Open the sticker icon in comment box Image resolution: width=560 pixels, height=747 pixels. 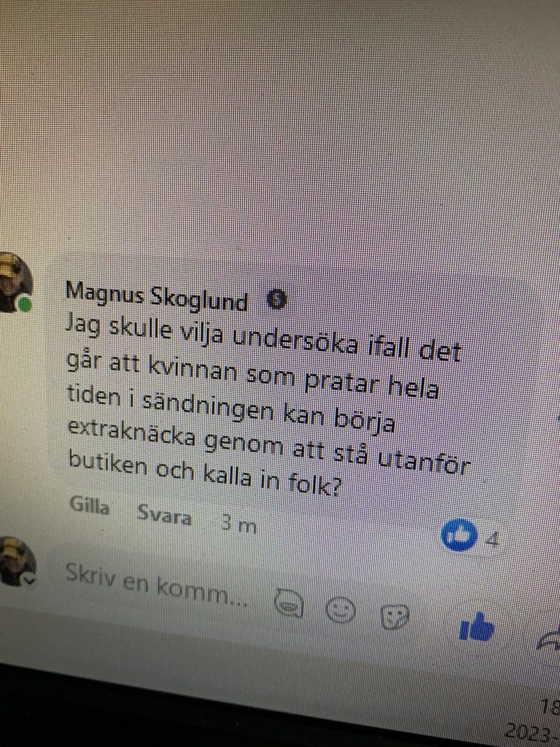click(x=394, y=616)
